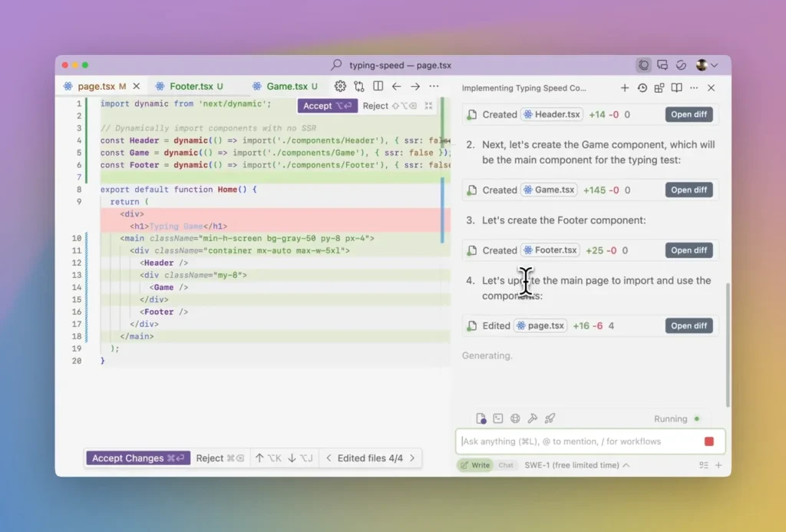Open diff for page.tsx
This screenshot has height=532, width=786.
click(689, 326)
